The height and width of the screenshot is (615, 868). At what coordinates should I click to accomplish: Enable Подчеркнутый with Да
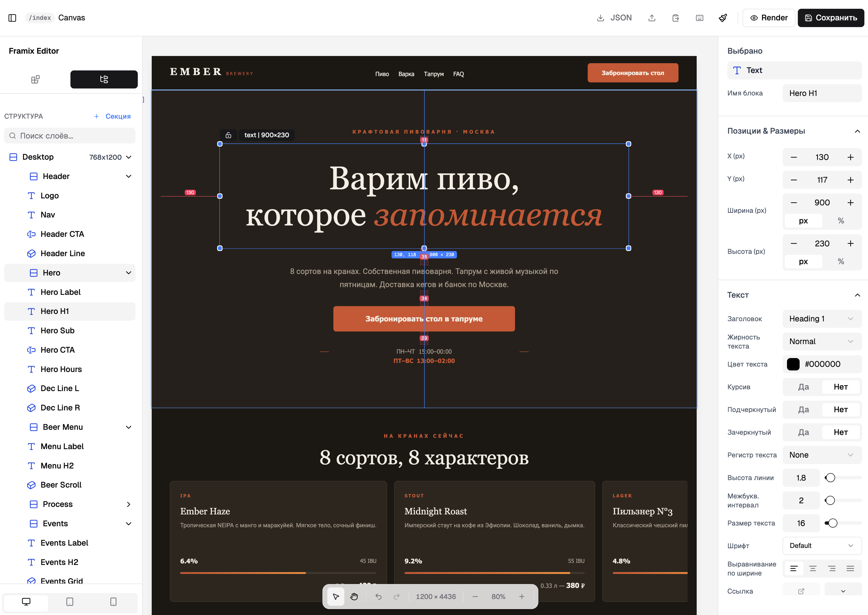(x=803, y=410)
